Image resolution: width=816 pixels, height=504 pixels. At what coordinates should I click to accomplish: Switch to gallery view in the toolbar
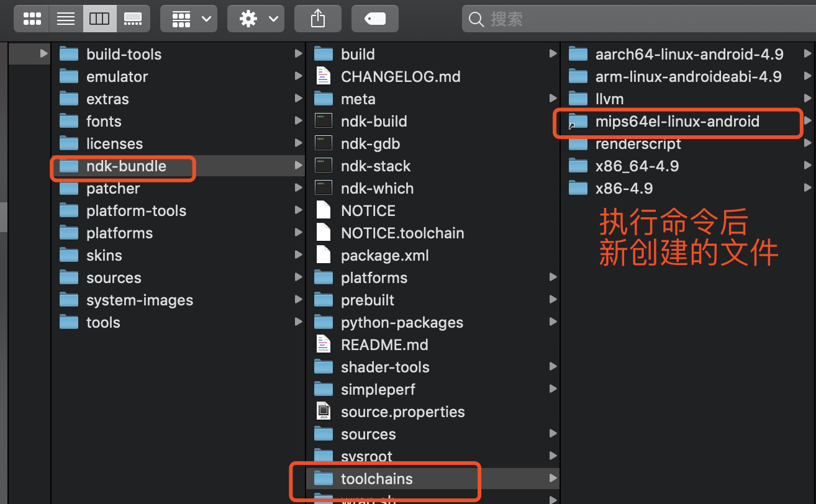[133, 19]
